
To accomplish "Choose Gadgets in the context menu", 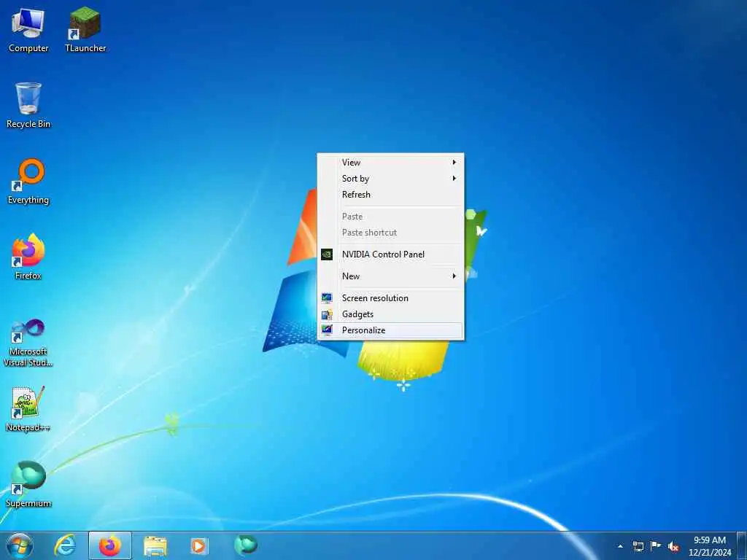I will click(390, 314).
